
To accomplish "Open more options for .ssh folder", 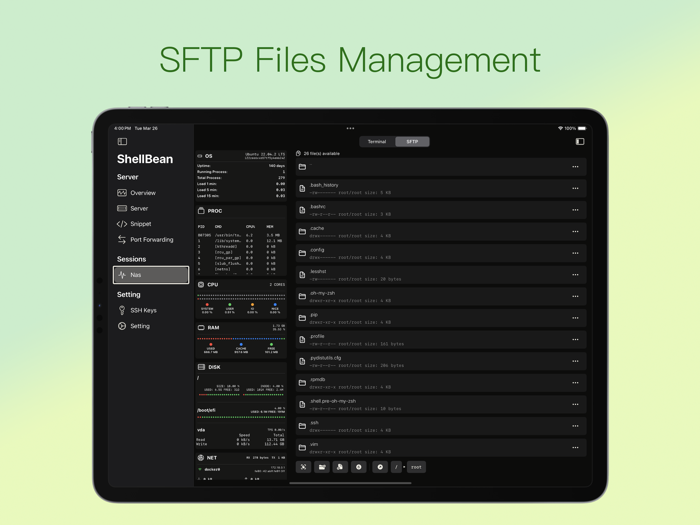I will (575, 426).
